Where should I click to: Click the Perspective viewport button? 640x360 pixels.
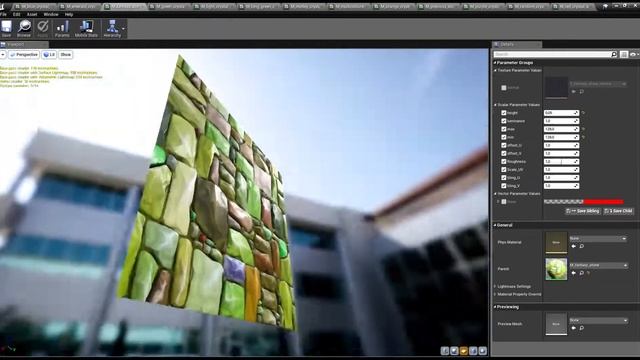(24, 55)
